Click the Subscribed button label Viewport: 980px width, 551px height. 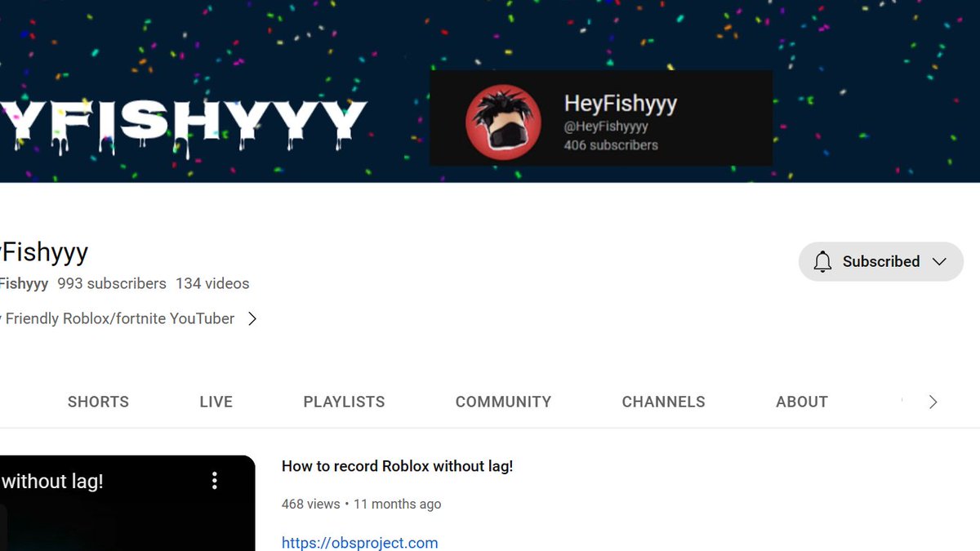pos(881,261)
